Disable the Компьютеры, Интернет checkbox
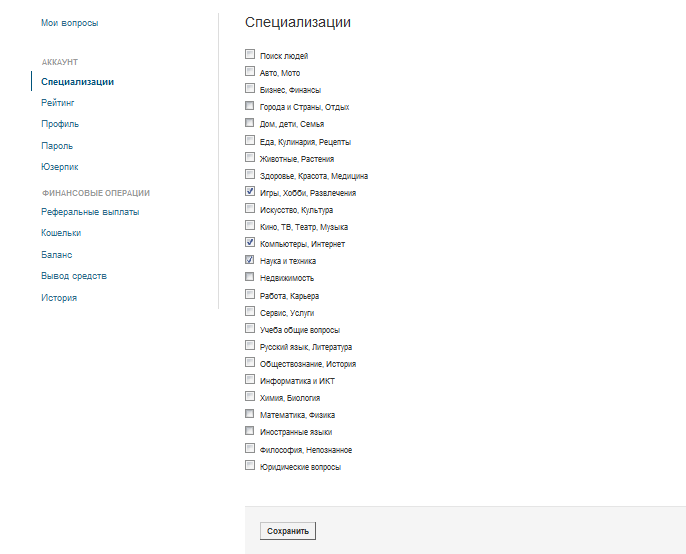The height and width of the screenshot is (554, 686). 250,243
